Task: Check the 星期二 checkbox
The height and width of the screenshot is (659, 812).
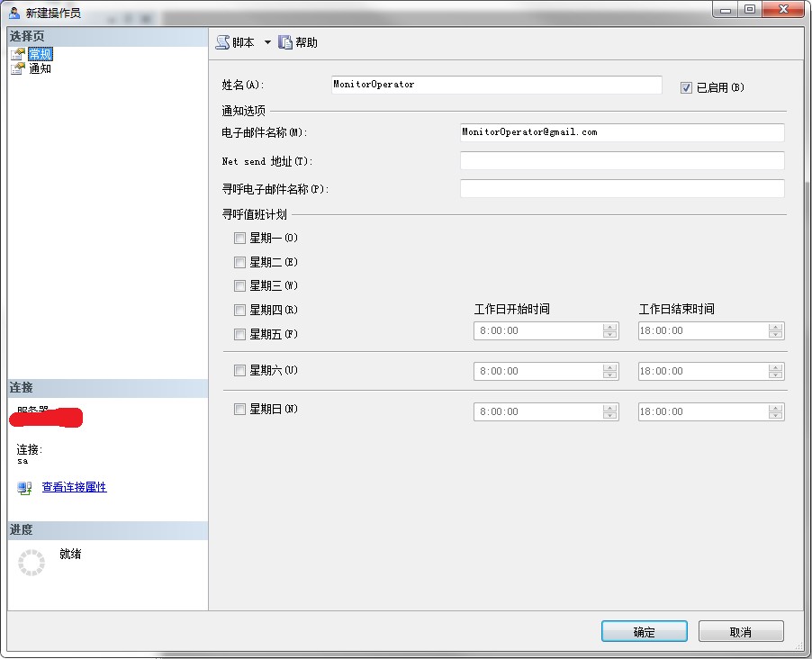Action: (x=239, y=262)
